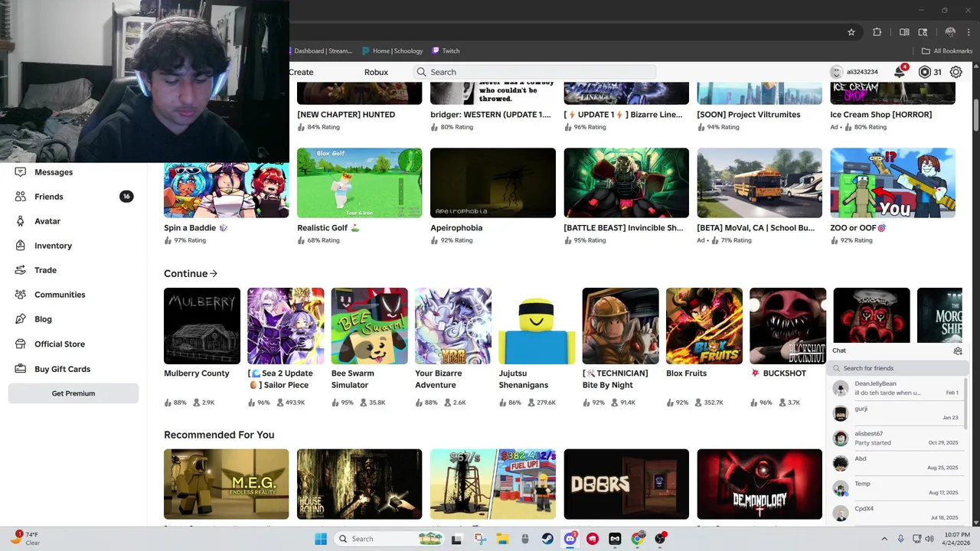The width and height of the screenshot is (980, 551).
Task: Click the Roblox search field
Action: coord(534,72)
